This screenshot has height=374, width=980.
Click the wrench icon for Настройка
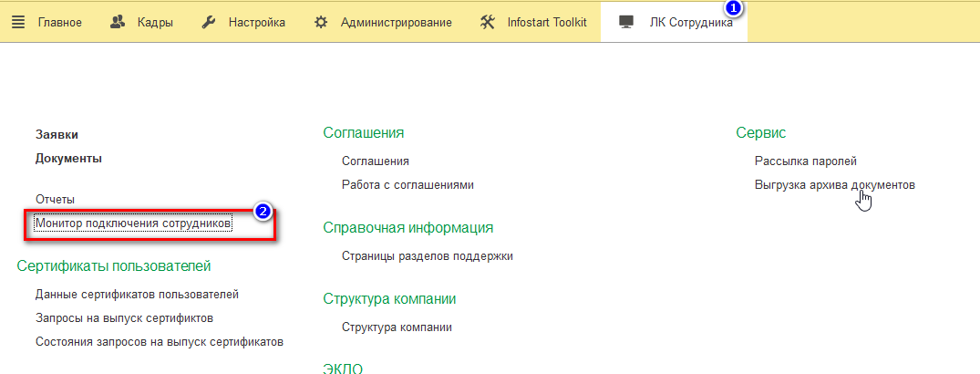tap(209, 23)
